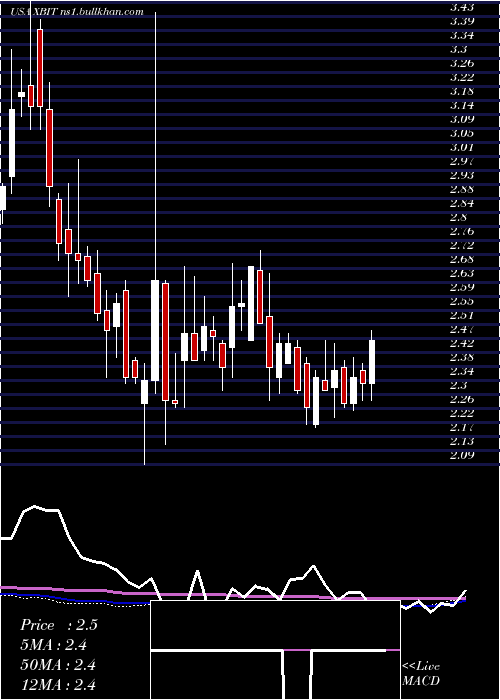The width and height of the screenshot is (500, 700).
Task: Select the 2.63 price level label
Action: point(462,273)
